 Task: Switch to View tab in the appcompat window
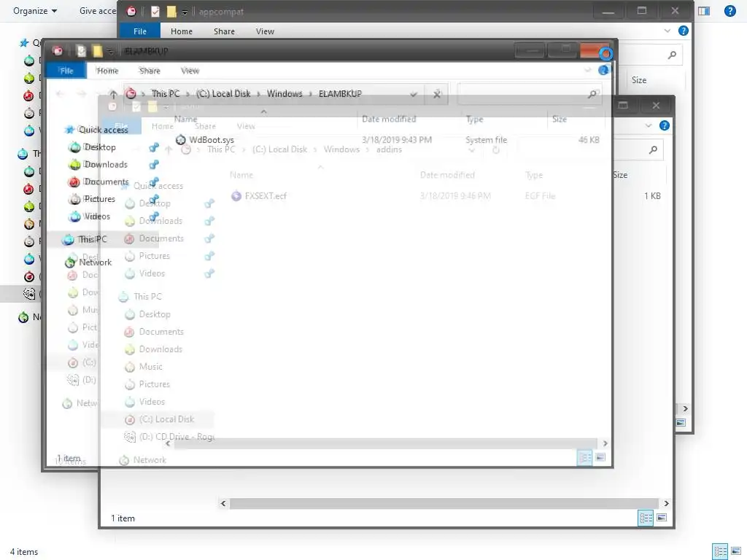(265, 31)
